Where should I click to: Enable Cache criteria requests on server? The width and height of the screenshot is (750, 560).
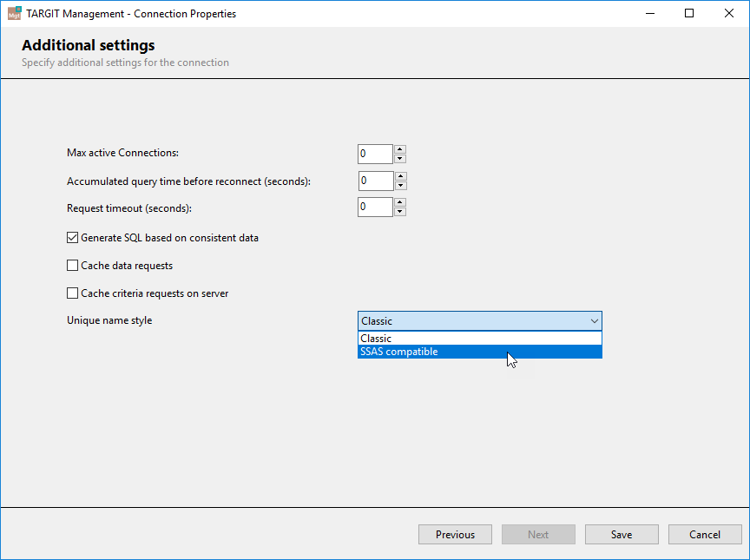[72, 293]
